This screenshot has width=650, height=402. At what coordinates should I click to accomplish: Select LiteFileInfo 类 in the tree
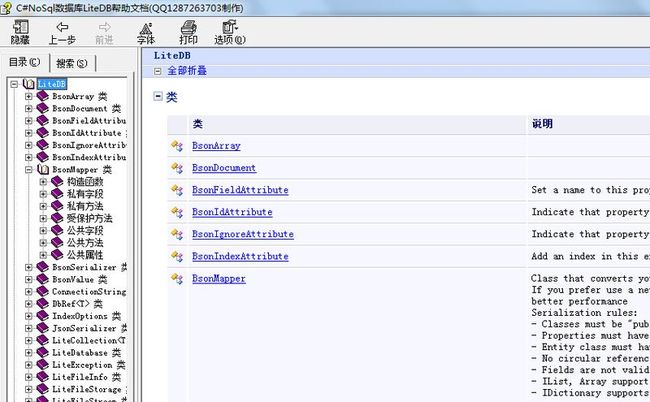tap(86, 377)
